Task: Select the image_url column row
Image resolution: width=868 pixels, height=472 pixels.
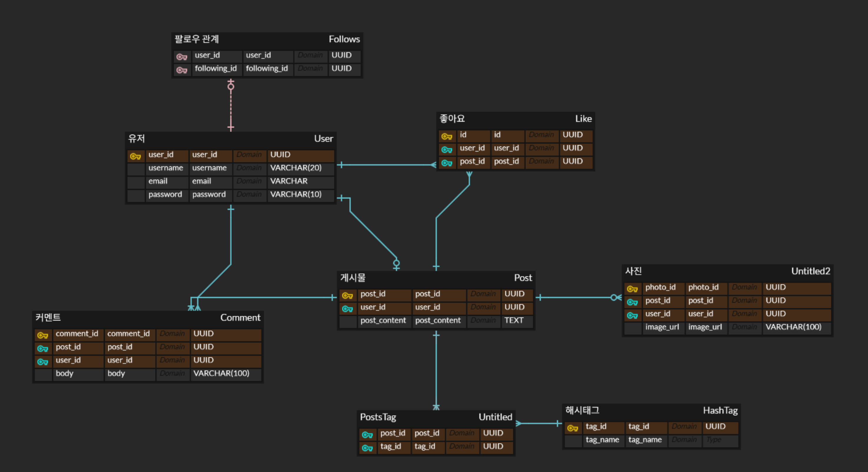Action: click(x=662, y=327)
